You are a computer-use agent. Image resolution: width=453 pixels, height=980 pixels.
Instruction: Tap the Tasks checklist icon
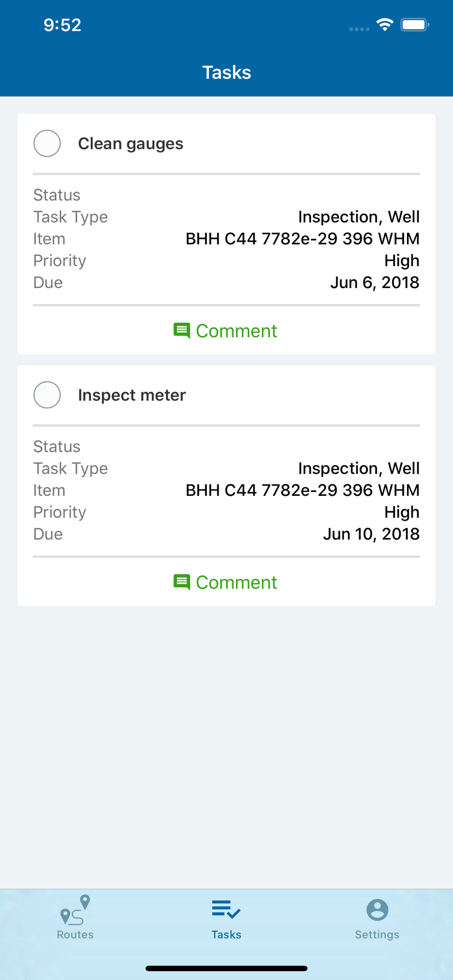point(226,909)
